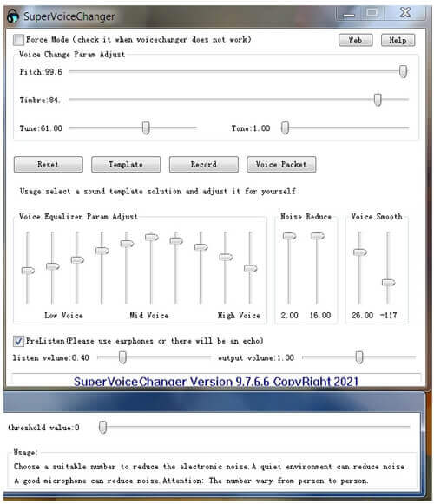Click the Help button

398,40
